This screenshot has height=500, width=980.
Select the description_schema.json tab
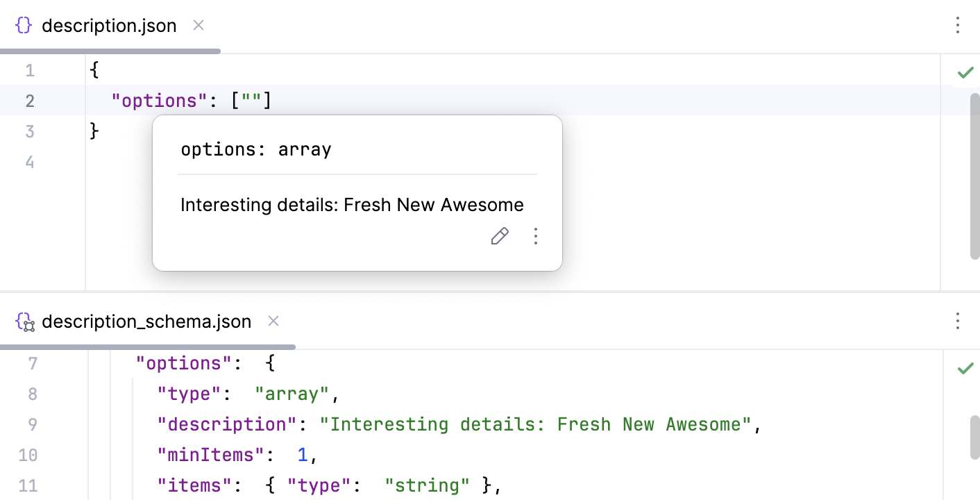click(146, 321)
